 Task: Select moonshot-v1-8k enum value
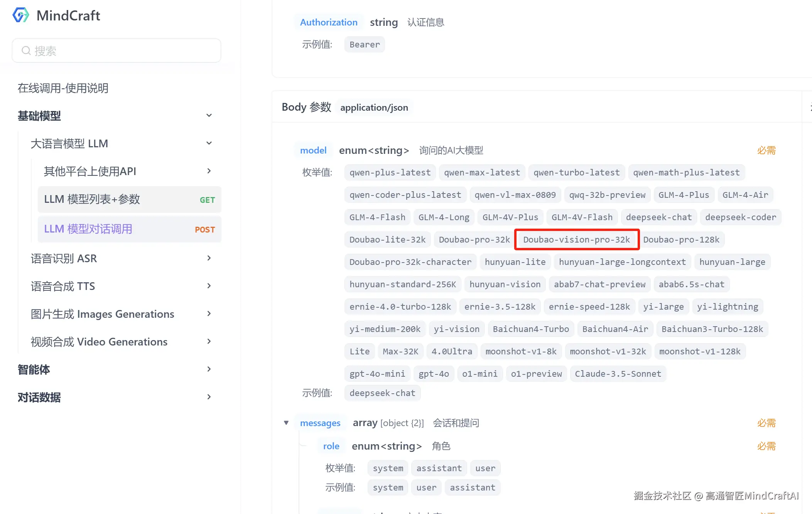click(x=521, y=352)
